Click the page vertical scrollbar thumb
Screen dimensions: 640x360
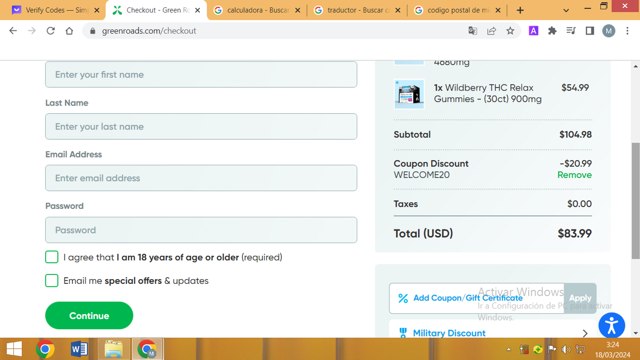point(636,200)
